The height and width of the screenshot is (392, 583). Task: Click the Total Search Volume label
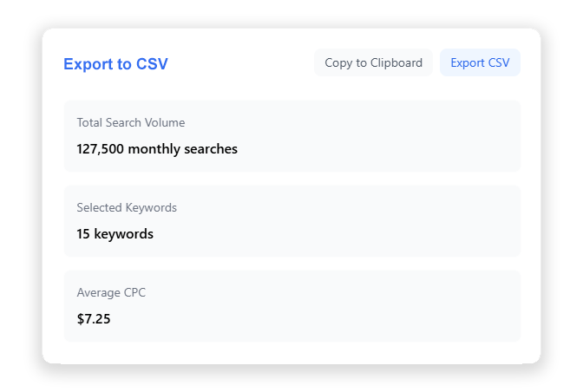[131, 122]
